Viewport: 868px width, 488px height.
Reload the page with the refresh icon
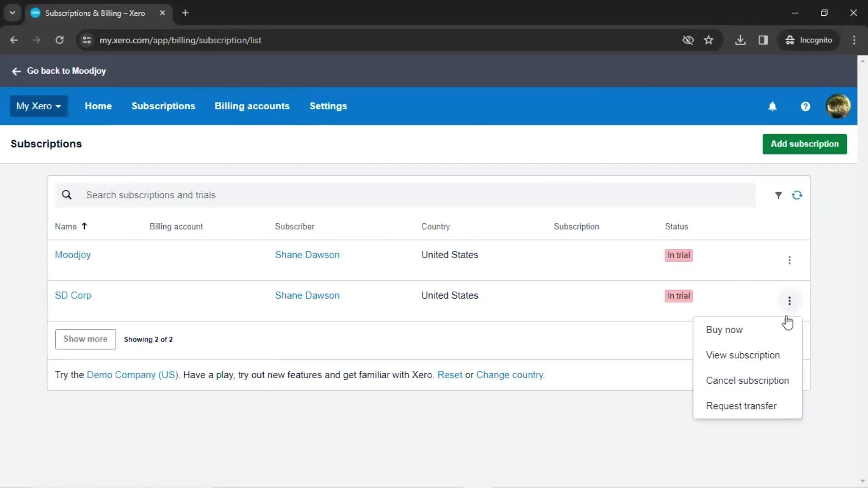coord(59,40)
